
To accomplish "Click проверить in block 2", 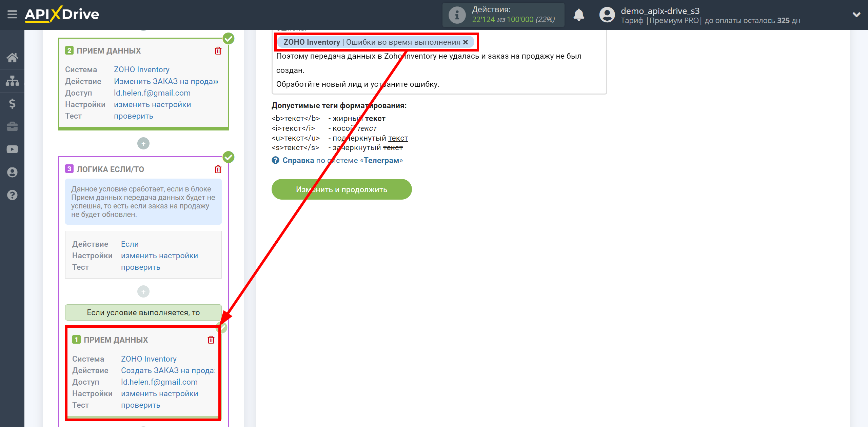I will click(134, 116).
